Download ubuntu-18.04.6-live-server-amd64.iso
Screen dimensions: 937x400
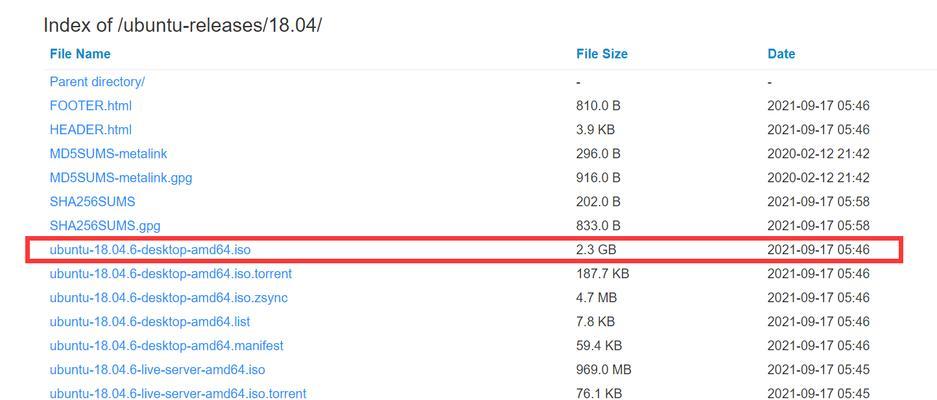157,370
